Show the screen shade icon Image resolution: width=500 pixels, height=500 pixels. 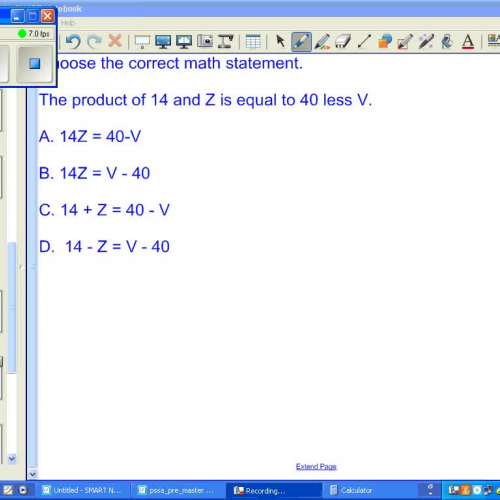[142, 42]
